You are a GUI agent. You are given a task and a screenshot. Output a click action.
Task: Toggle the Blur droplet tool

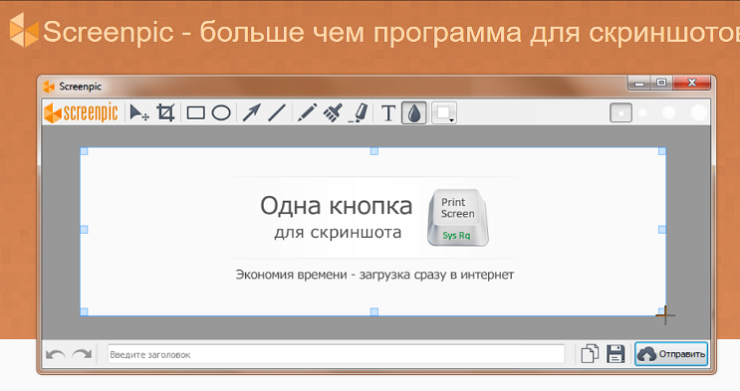tap(414, 113)
